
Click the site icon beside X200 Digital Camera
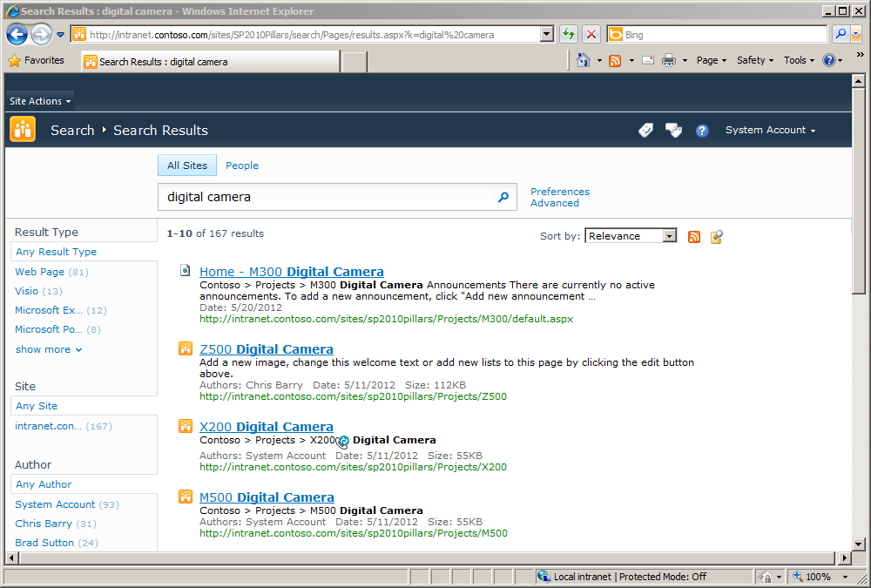click(x=185, y=426)
